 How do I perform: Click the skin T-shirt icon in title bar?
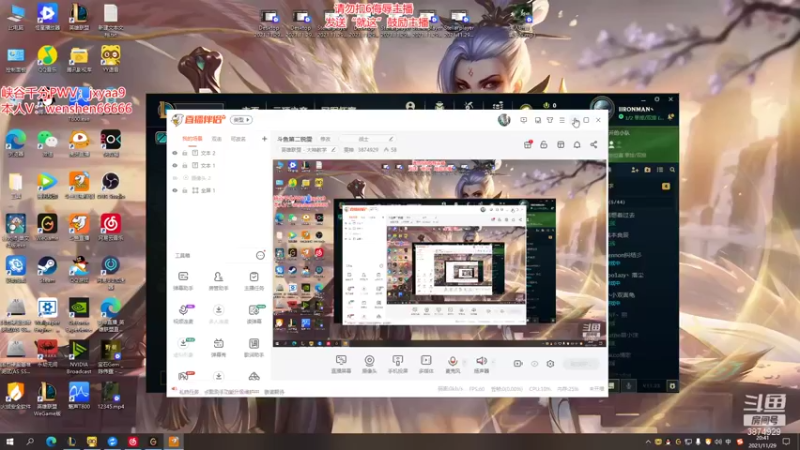[x=549, y=120]
